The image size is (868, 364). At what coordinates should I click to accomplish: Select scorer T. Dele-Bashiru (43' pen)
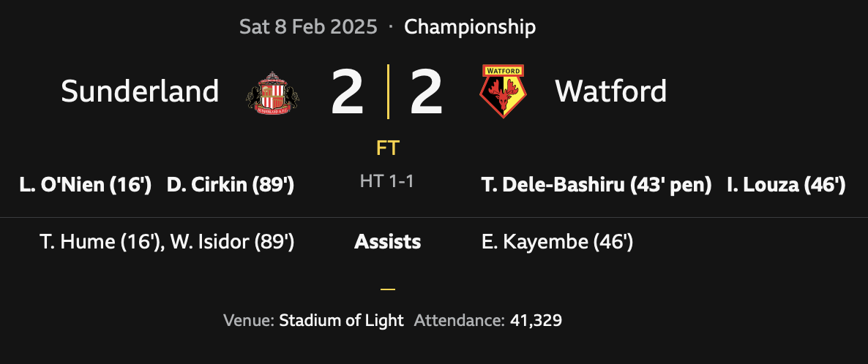click(596, 186)
